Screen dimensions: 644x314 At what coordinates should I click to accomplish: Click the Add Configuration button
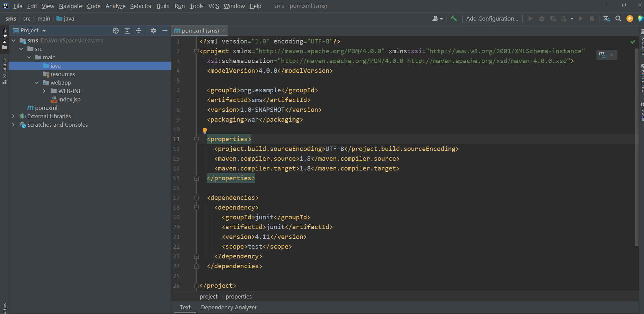pos(492,19)
